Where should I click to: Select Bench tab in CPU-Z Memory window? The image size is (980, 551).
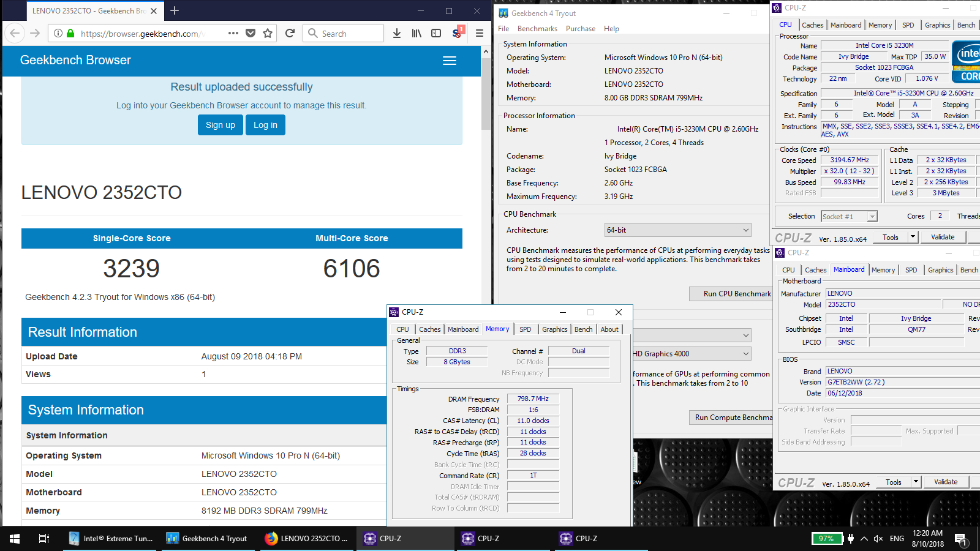click(x=584, y=329)
